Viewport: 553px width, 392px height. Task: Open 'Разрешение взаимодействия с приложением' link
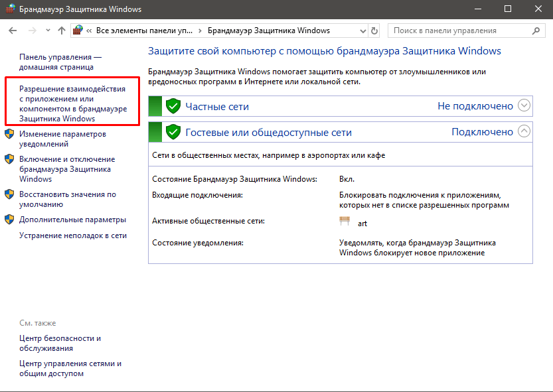73,103
